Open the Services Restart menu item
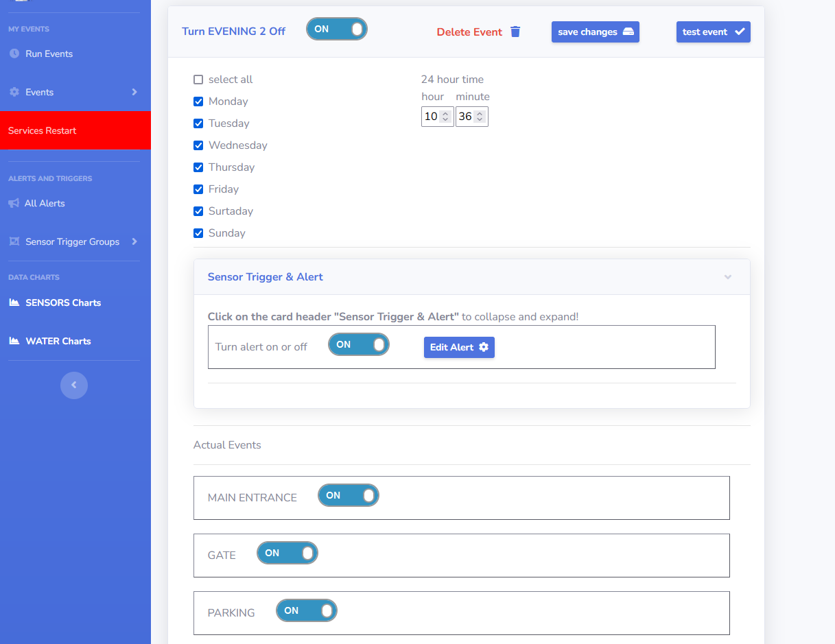 [43, 130]
